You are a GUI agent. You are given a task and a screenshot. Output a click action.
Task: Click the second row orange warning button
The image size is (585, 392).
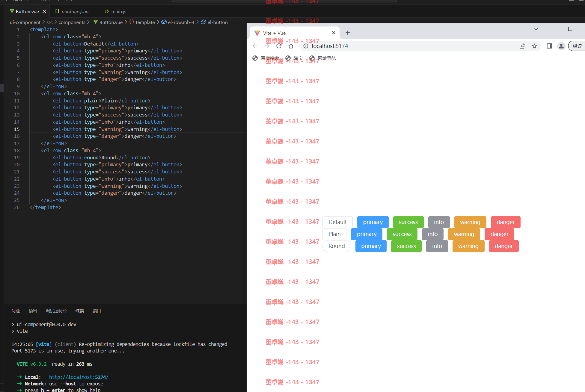coord(464,234)
